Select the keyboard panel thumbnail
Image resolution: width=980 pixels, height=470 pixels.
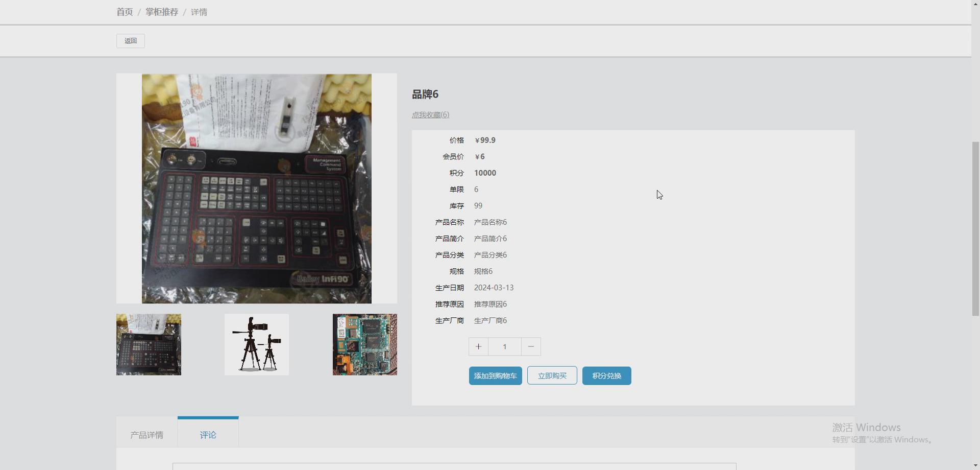(x=148, y=344)
